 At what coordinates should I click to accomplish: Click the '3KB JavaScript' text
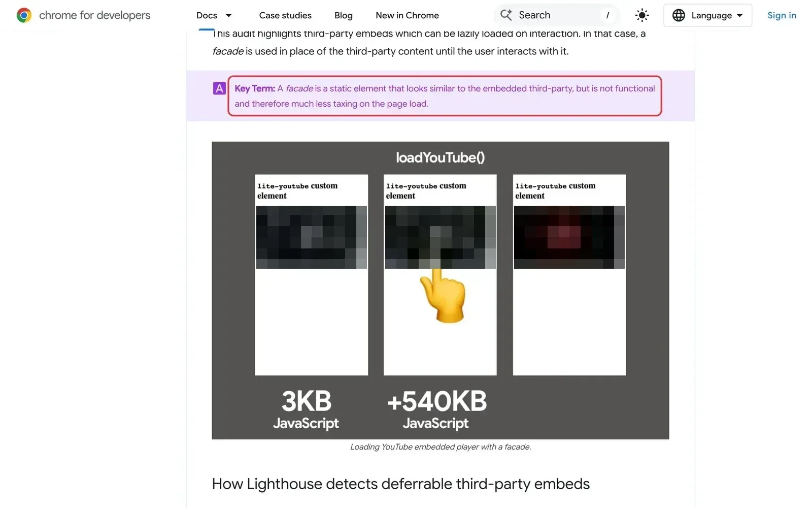click(306, 409)
